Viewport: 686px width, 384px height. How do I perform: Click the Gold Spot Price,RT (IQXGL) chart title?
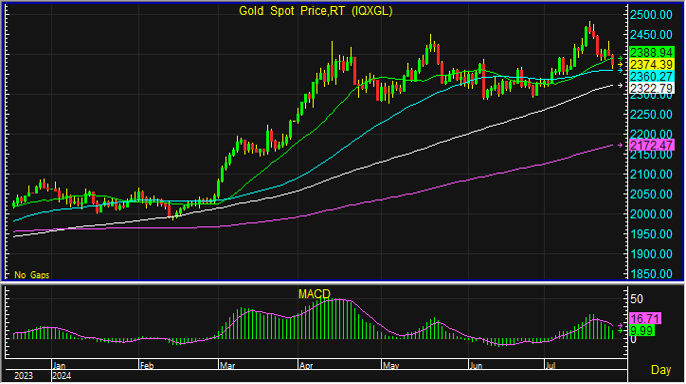[x=315, y=11]
